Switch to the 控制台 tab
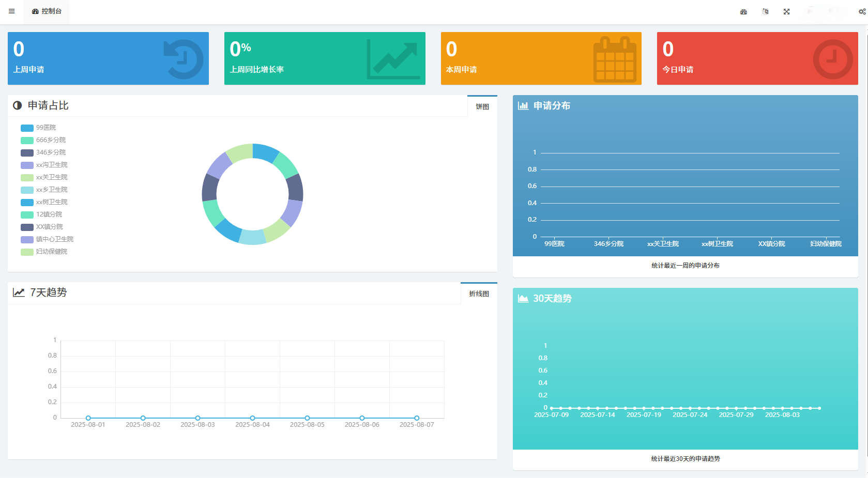This screenshot has width=868, height=478. [x=47, y=11]
